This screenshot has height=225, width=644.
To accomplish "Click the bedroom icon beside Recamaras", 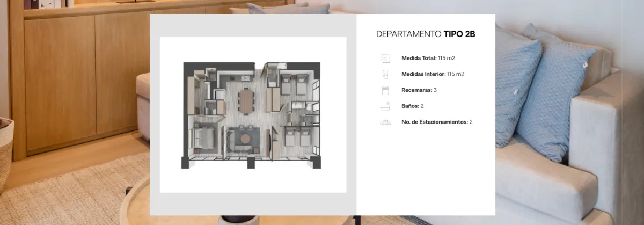I will pyautogui.click(x=385, y=90).
